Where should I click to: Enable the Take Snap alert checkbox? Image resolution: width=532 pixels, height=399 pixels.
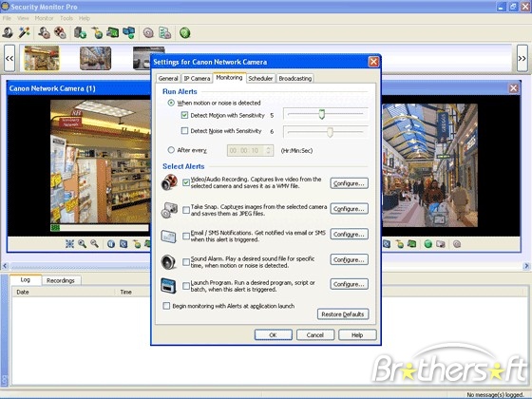(186, 210)
